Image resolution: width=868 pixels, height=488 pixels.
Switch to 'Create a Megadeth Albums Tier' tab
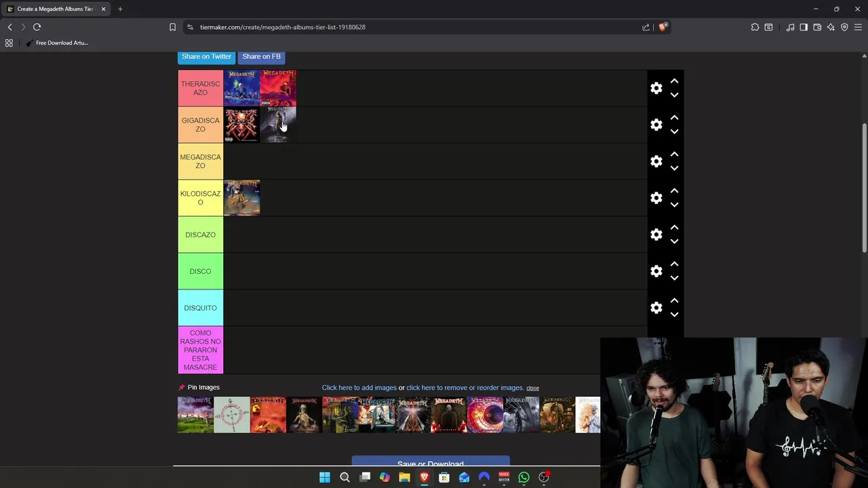pos(56,9)
